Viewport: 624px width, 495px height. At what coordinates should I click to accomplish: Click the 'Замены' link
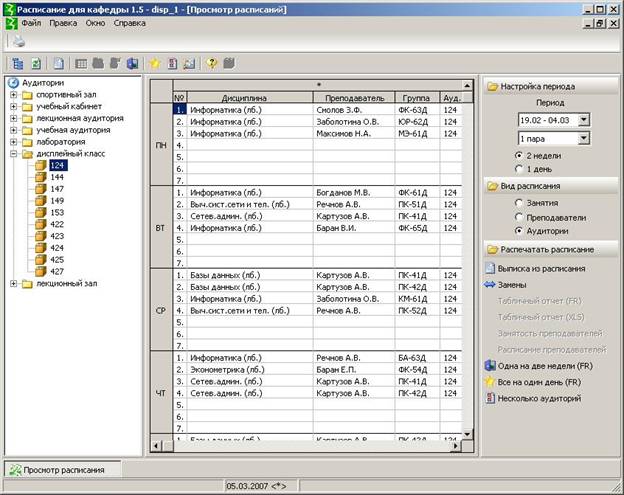(511, 285)
